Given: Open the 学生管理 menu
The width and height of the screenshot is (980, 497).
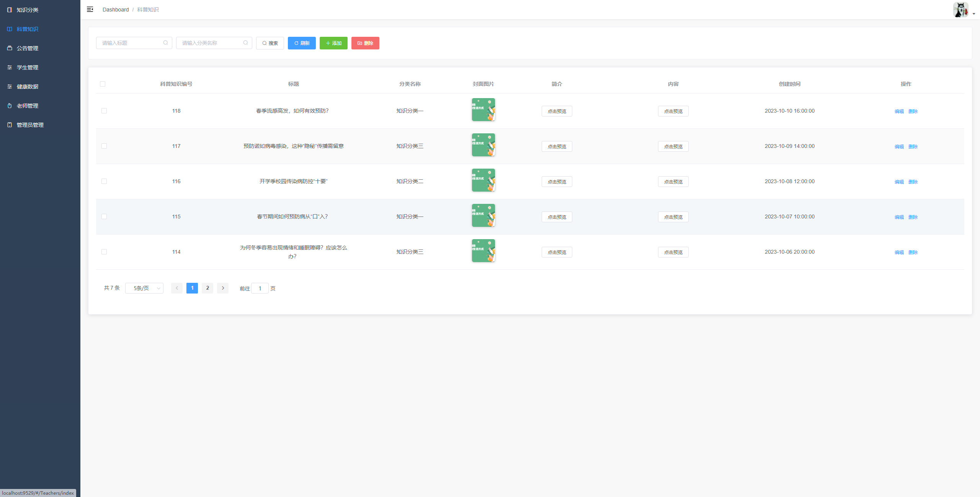Looking at the screenshot, I should coord(40,67).
